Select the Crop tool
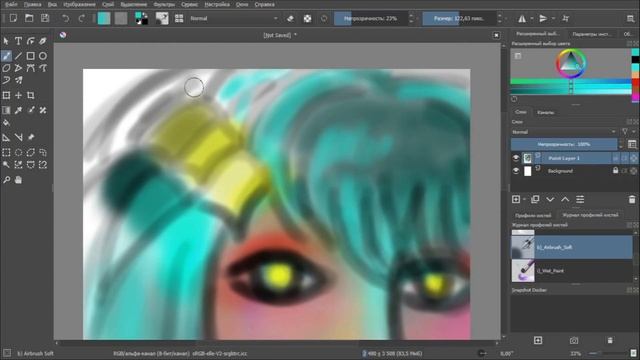 point(31,95)
